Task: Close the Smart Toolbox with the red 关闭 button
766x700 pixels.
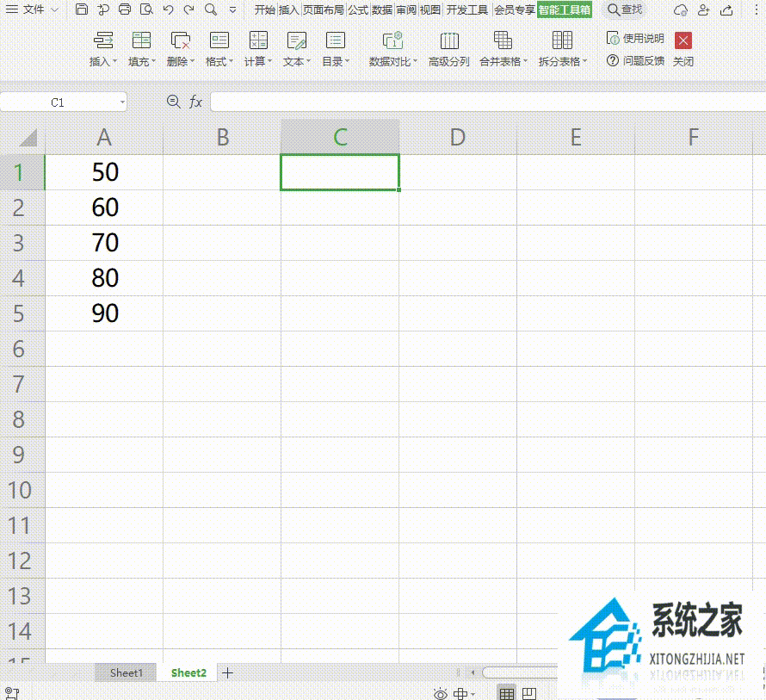Action: click(684, 40)
